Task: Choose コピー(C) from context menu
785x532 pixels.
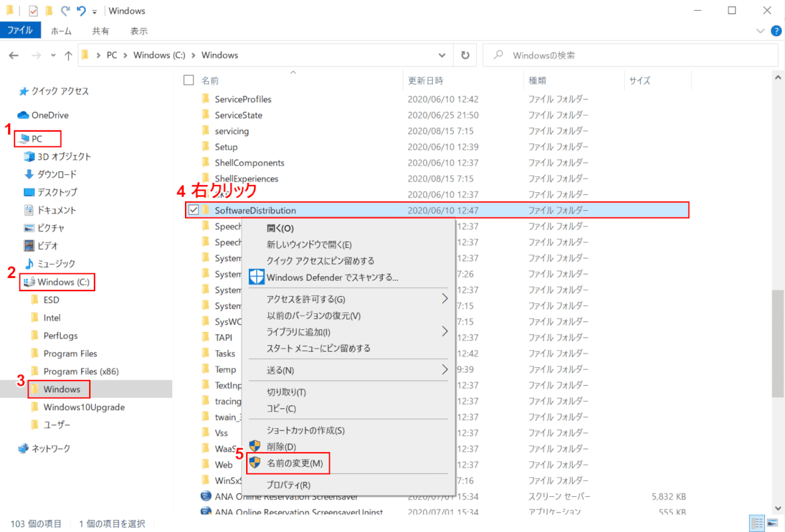Action: 349,408
